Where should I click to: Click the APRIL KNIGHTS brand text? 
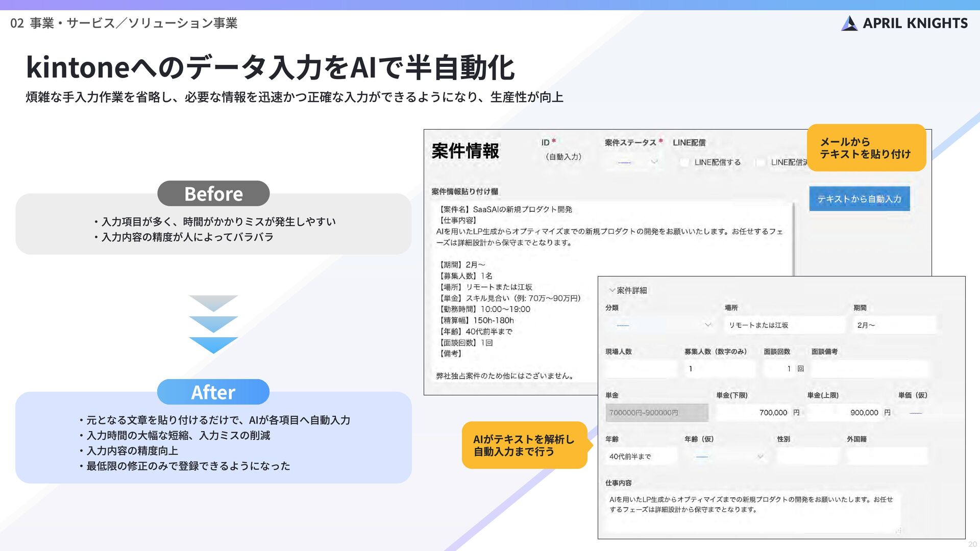[915, 23]
